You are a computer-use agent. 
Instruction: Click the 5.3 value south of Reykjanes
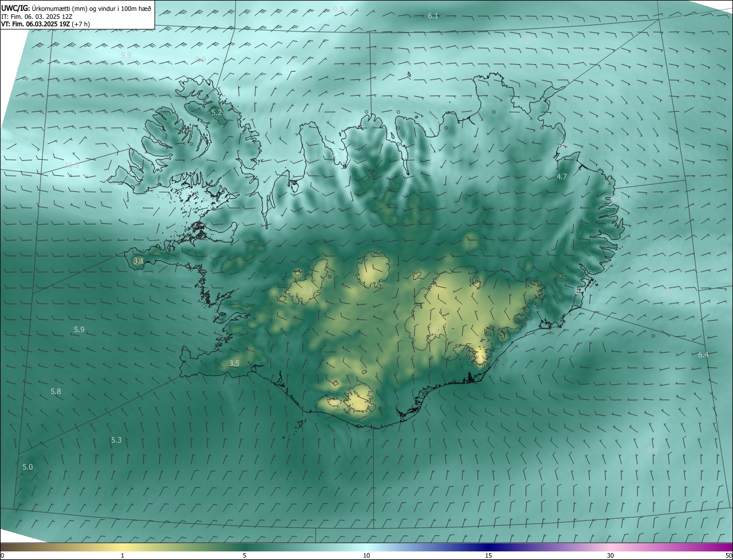(x=116, y=440)
